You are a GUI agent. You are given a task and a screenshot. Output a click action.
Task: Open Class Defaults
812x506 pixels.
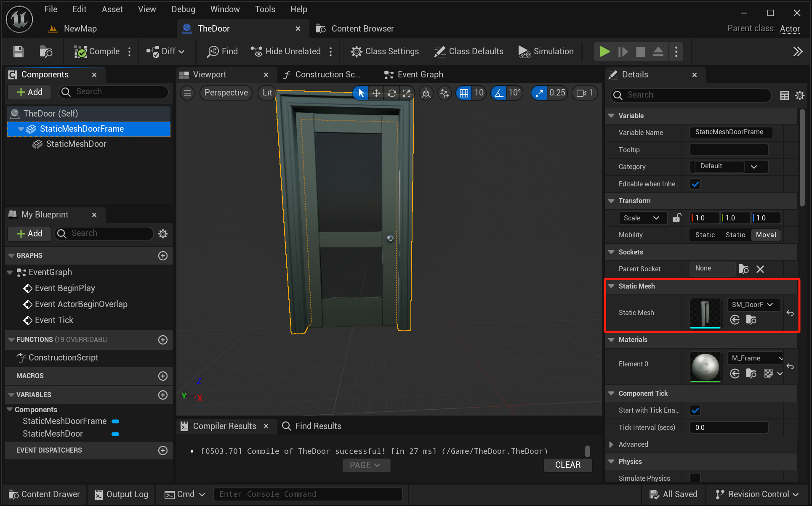point(469,51)
